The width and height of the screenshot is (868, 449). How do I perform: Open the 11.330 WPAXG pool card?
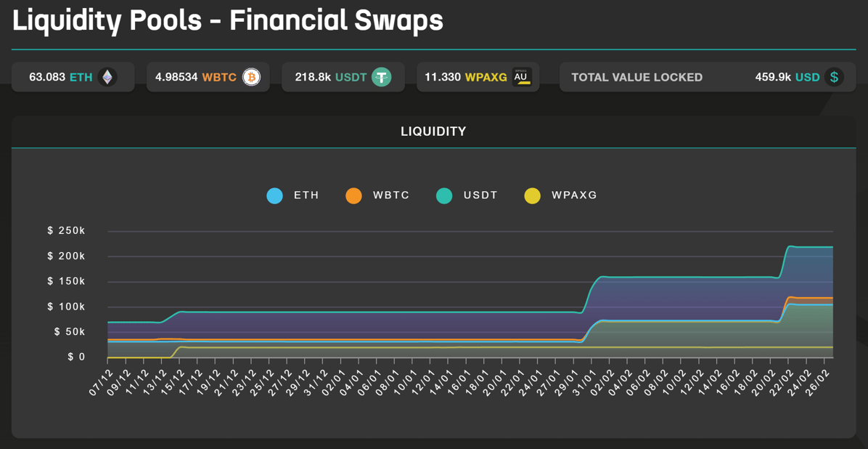point(478,76)
